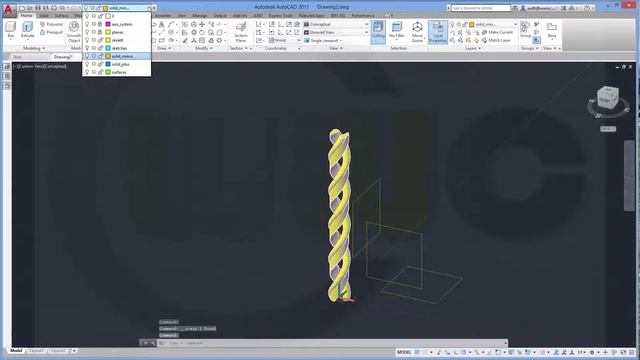Switch to the Add-ins ribbon tab

(240, 16)
